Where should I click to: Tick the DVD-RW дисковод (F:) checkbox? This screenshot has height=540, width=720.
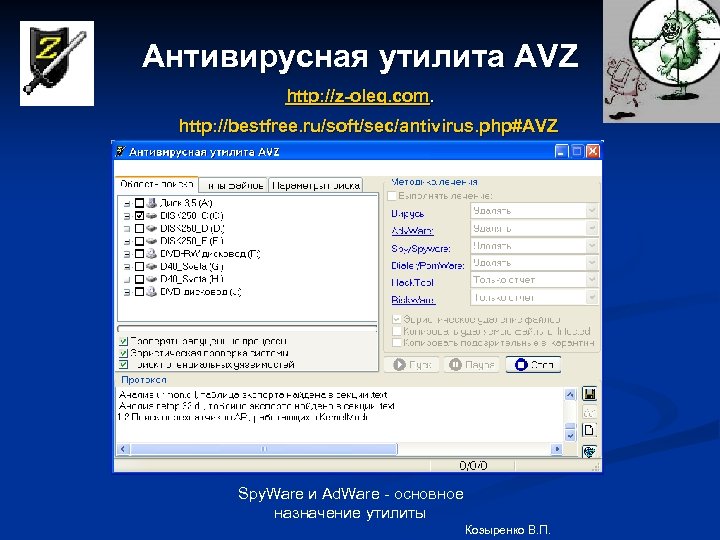pos(139,253)
